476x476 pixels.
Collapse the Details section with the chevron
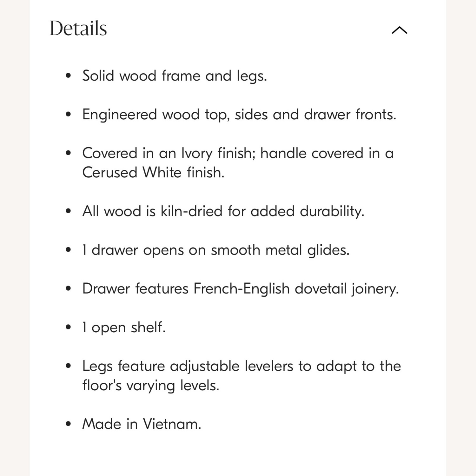(x=400, y=30)
